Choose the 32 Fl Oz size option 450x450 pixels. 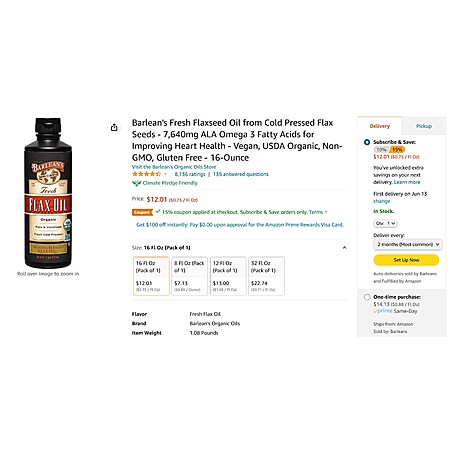(266, 276)
